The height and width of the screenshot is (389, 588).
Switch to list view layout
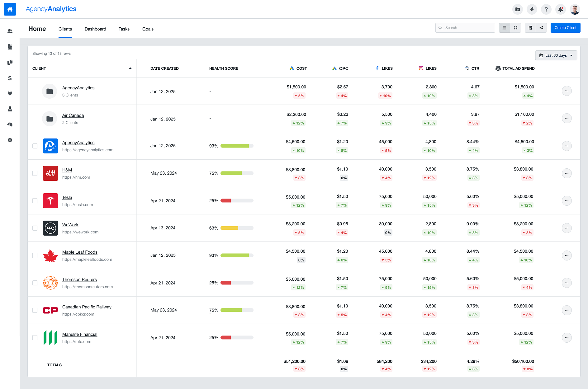tap(505, 28)
